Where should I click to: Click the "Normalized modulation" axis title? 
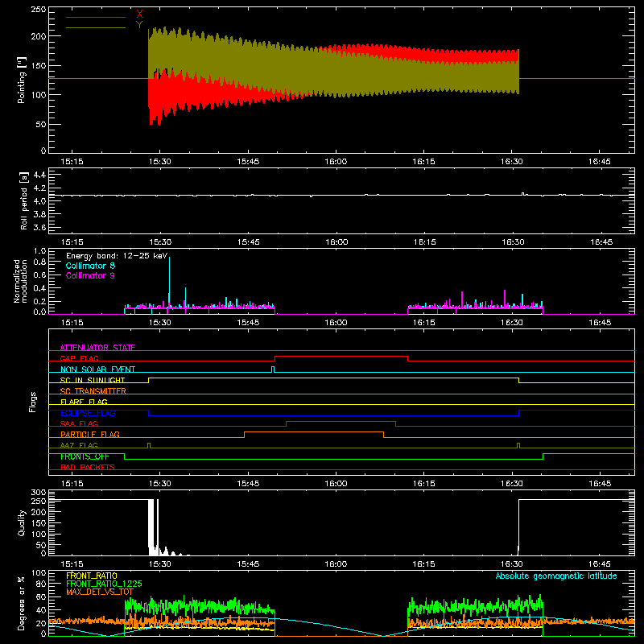pyautogui.click(x=20, y=281)
